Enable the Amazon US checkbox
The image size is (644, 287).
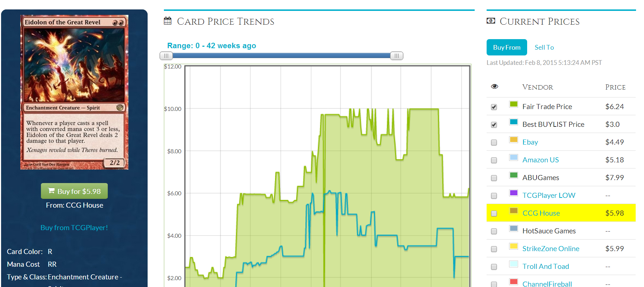pyautogui.click(x=494, y=160)
